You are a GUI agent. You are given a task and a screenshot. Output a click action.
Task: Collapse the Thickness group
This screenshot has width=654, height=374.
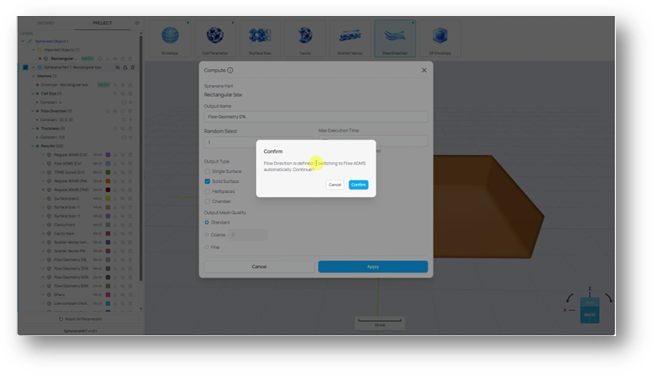point(33,128)
